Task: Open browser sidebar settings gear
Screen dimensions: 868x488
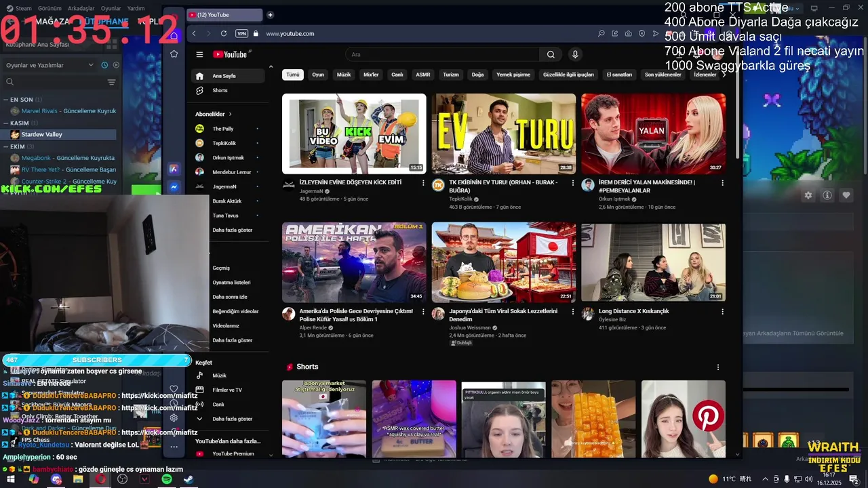Action: pyautogui.click(x=174, y=418)
